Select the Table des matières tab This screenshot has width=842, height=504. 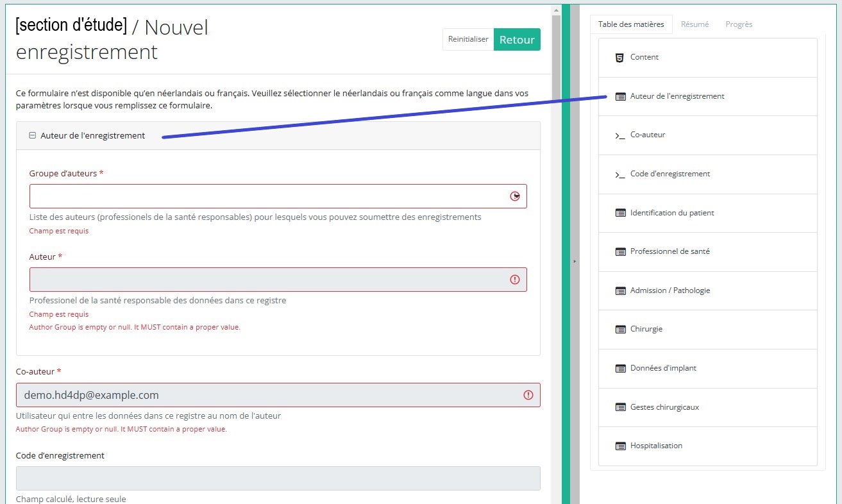click(631, 24)
